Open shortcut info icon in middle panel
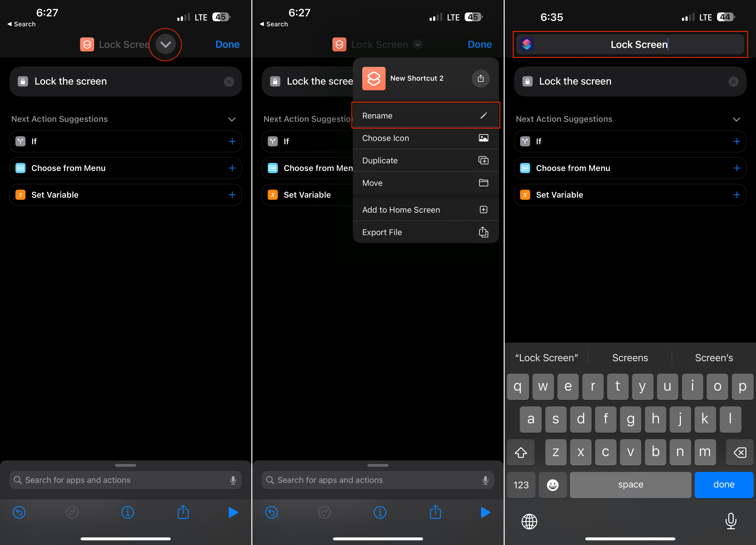This screenshot has height=545, width=756. click(380, 512)
